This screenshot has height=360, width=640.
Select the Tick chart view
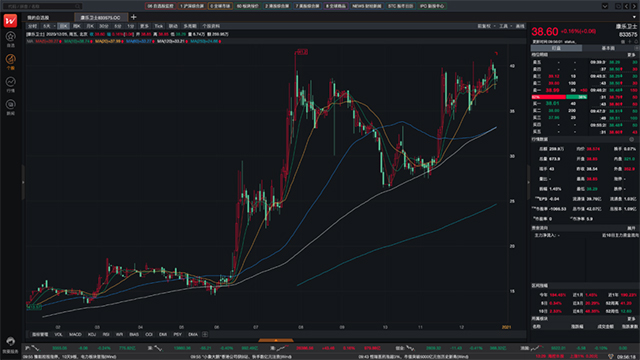pos(158,26)
